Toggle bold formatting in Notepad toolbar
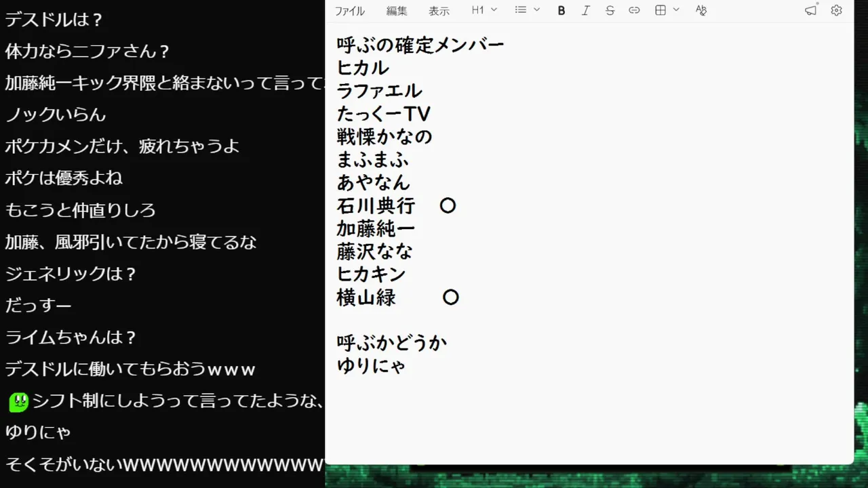Image resolution: width=868 pixels, height=488 pixels. click(561, 10)
